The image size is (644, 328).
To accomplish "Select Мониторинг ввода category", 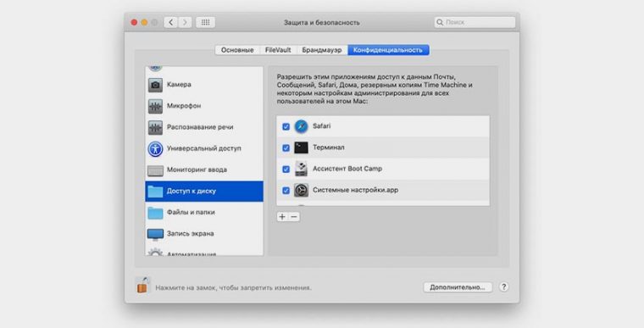I will pyautogui.click(x=204, y=170).
